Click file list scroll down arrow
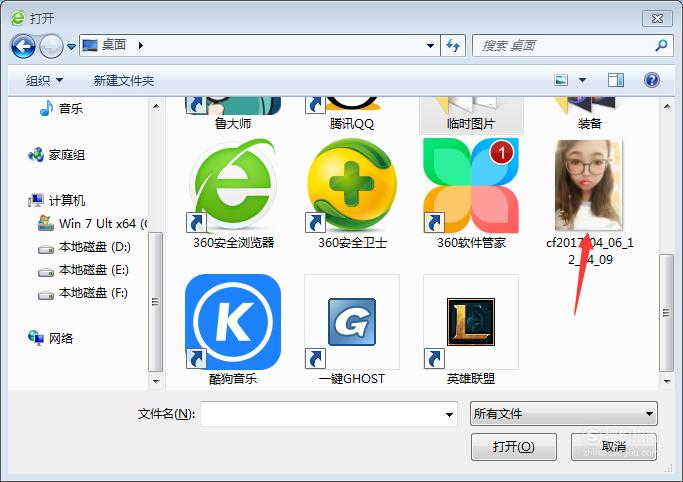Screen dimensions: 683x482 (667, 381)
